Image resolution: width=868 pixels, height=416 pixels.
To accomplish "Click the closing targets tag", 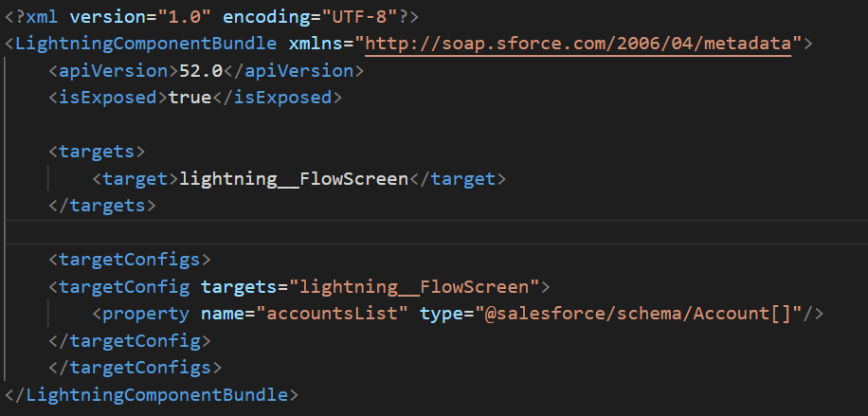I will click(102, 206).
